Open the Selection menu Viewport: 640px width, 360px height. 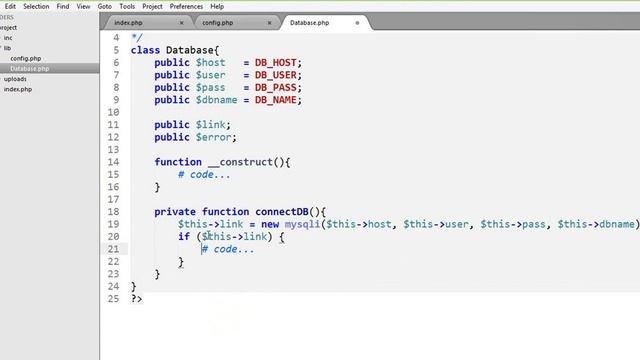(36, 7)
